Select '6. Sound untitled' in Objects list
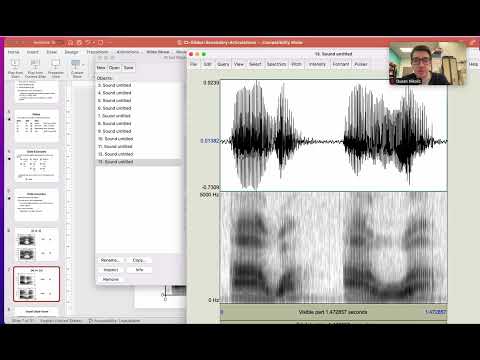480x360 pixels. [x=139, y=108]
